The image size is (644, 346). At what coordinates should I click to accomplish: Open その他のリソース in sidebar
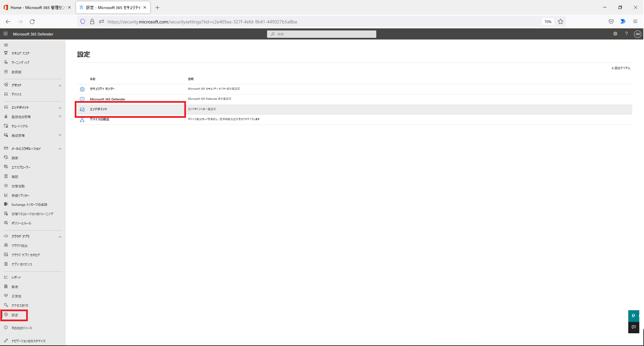[x=22, y=328]
